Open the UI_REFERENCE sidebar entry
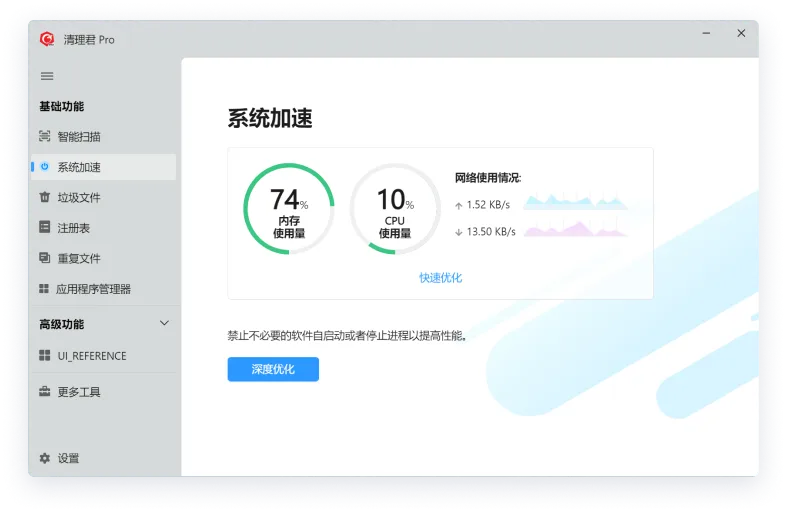The height and width of the screenshot is (513, 787). point(91,356)
